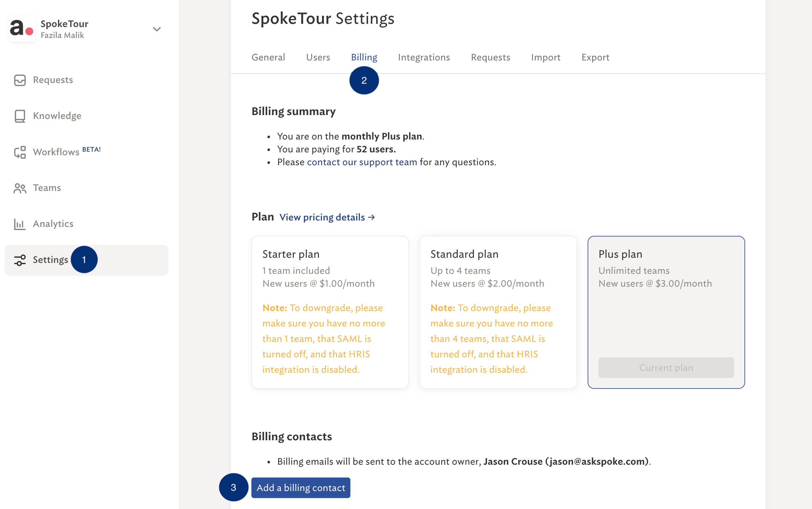Click New users @ $1.00/month text
The width and height of the screenshot is (812, 509).
tap(318, 283)
